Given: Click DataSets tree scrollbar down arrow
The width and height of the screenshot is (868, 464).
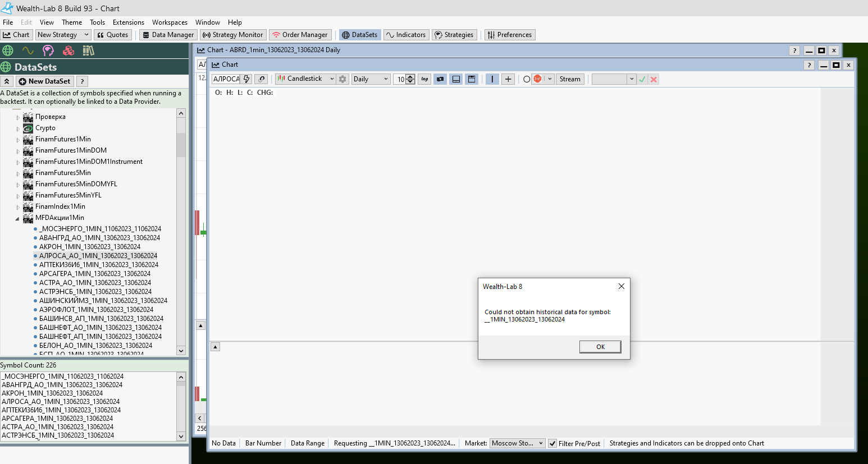Looking at the screenshot, I should [181, 351].
